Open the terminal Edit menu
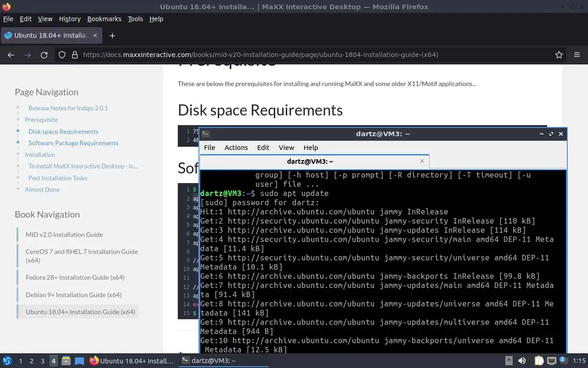588x368 pixels. pos(263,147)
